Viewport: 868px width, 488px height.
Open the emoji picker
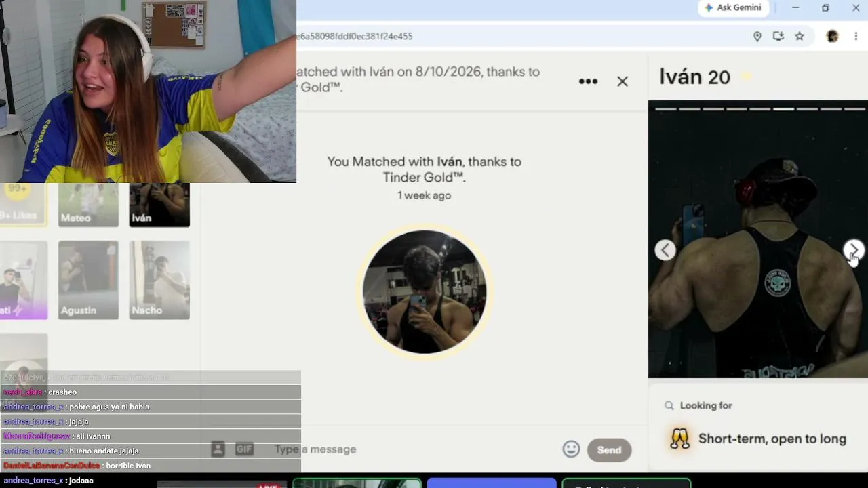point(571,449)
